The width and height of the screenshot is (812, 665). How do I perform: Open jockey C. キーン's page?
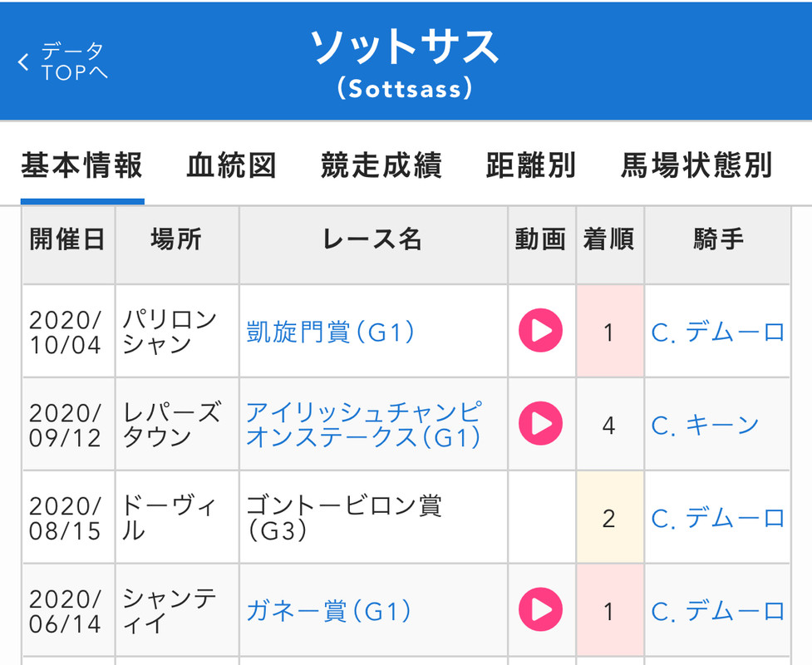click(705, 425)
